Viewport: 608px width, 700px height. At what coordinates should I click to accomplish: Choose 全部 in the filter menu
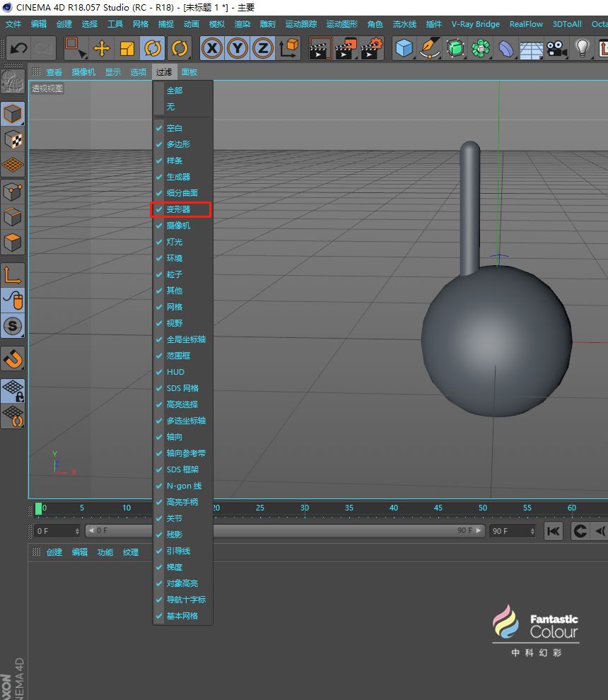175,91
